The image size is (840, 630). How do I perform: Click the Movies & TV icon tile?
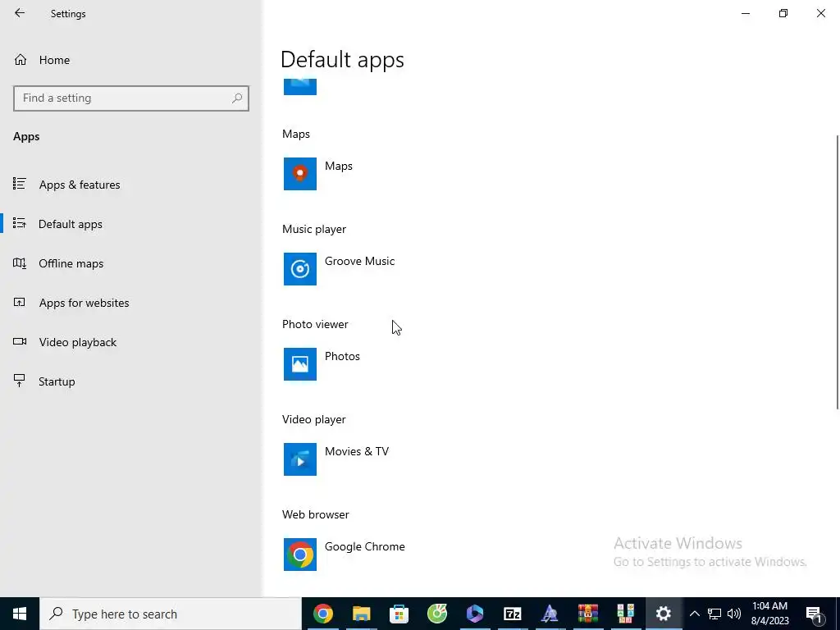point(300,459)
